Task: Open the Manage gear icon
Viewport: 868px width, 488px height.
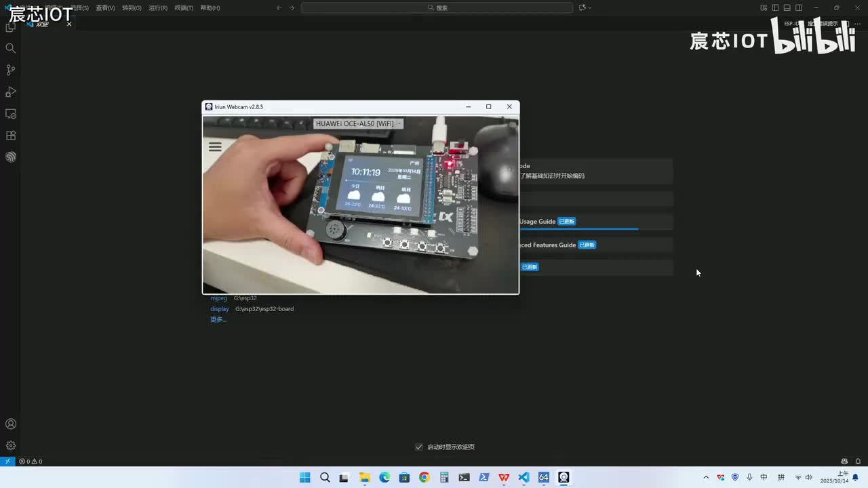Action: pos(11,445)
